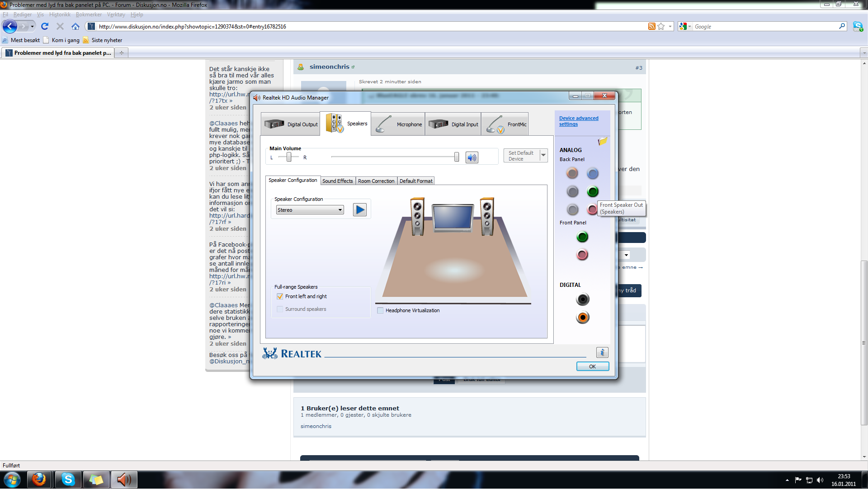Screen dimensions: 868x490
Task: Open Room Correction tab
Action: coord(376,181)
